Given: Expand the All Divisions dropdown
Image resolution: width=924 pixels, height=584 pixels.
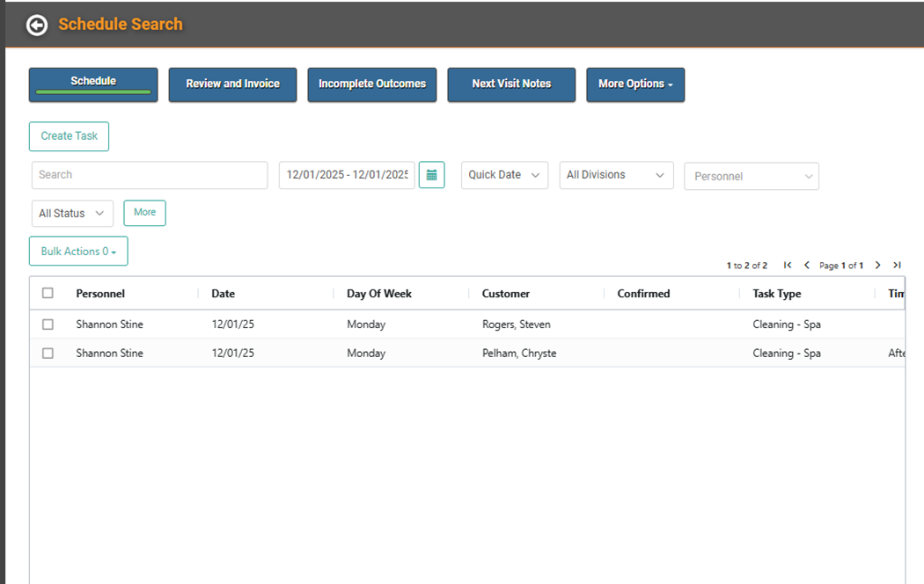Looking at the screenshot, I should pos(616,175).
